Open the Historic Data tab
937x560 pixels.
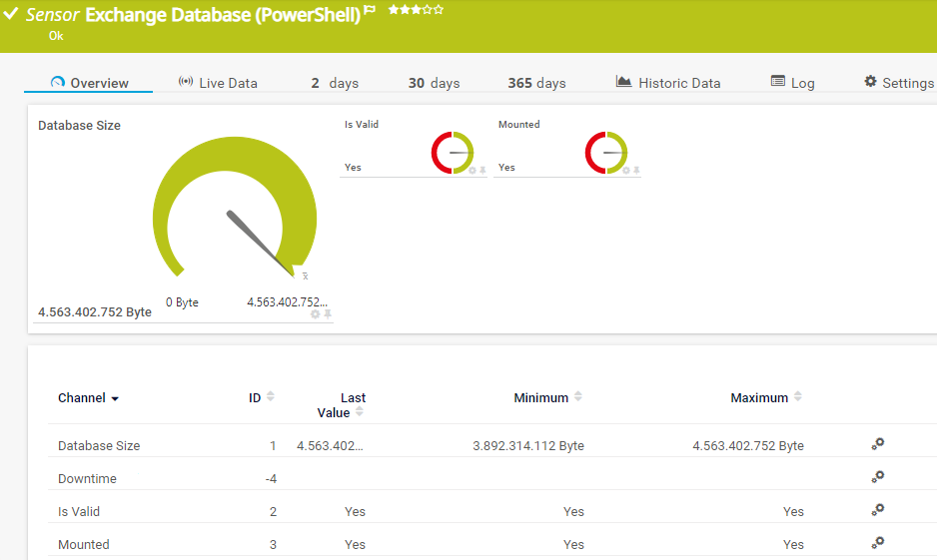click(x=668, y=83)
